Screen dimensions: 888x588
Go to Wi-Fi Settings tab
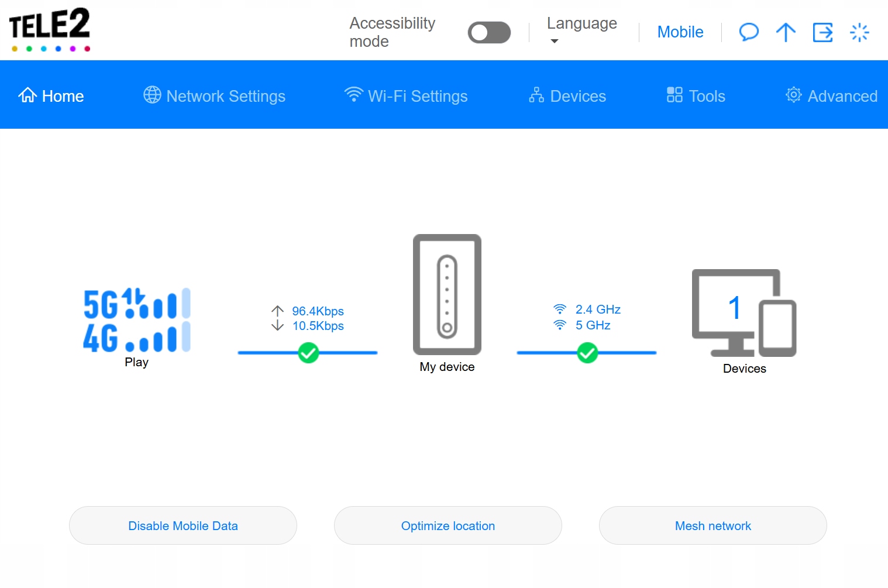coord(406,96)
